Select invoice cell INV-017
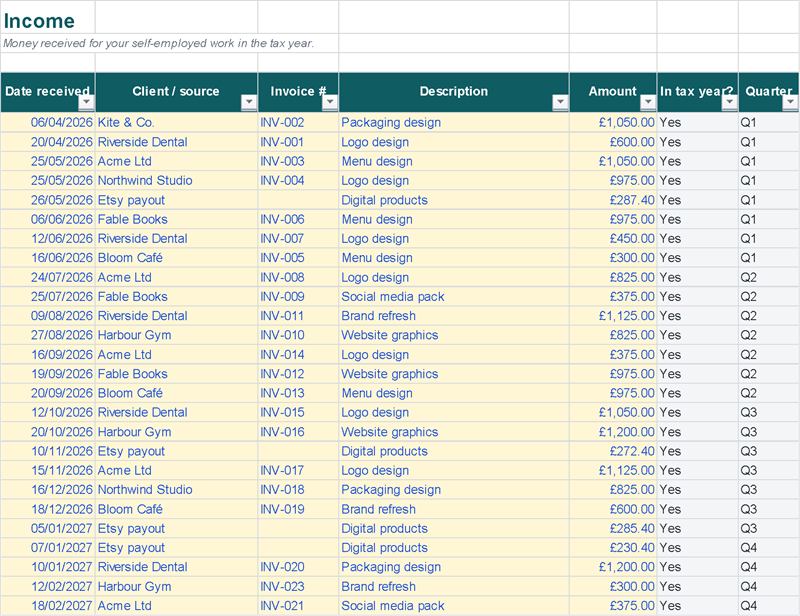800x616 pixels. (298, 471)
